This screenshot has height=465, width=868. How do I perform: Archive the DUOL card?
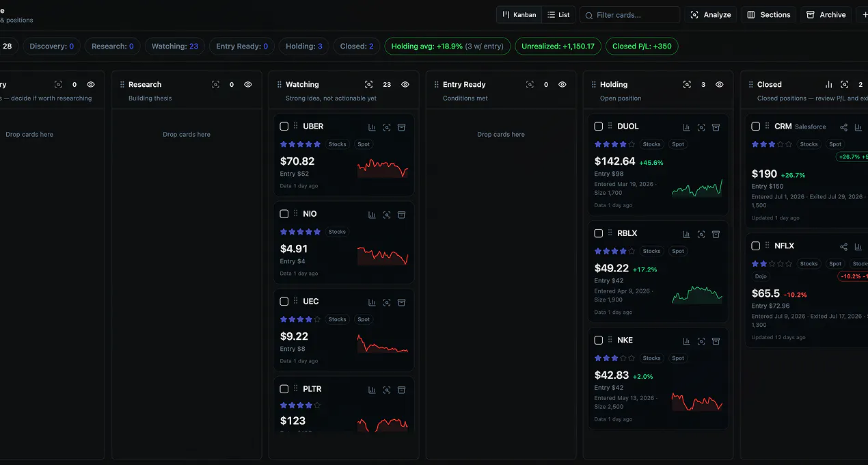tap(716, 127)
